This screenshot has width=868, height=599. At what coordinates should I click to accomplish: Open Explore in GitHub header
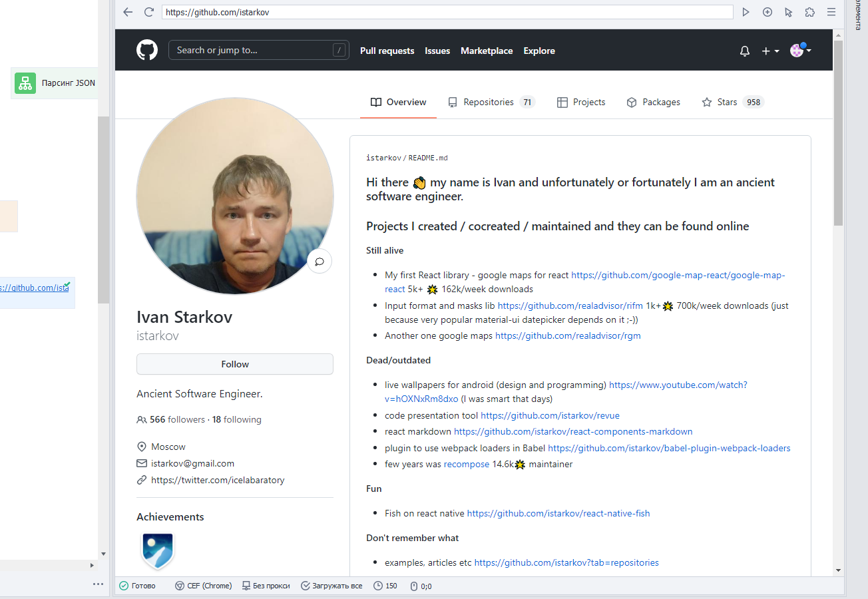(x=539, y=51)
